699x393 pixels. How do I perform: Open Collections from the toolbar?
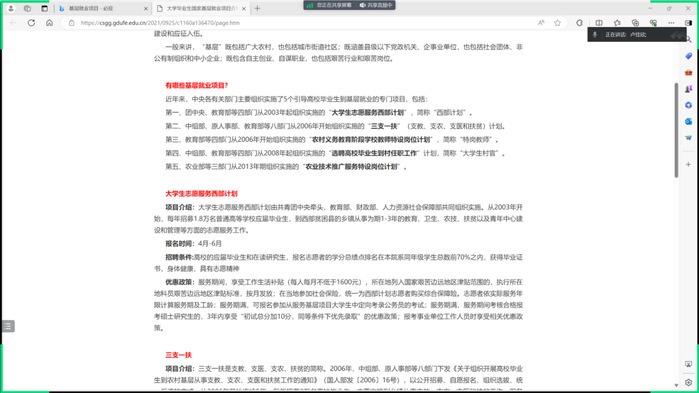(635, 23)
